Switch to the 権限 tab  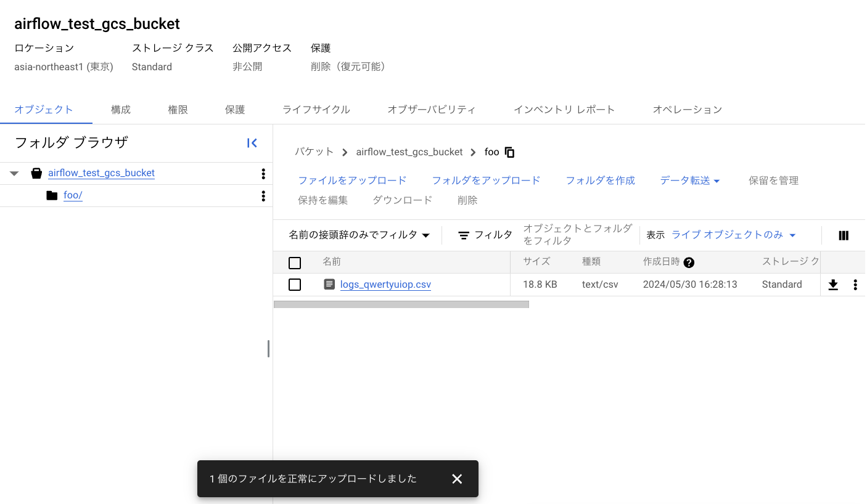click(x=178, y=110)
